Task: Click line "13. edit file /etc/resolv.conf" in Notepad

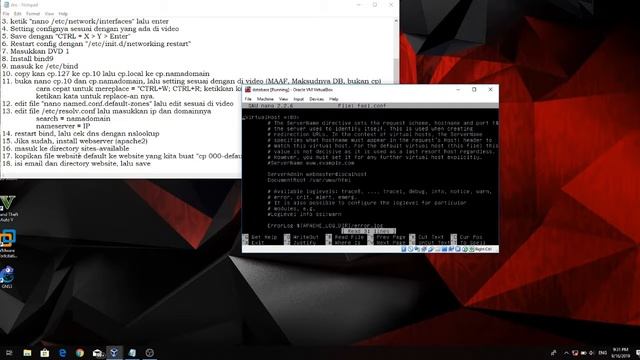Action: pyautogui.click(x=107, y=111)
